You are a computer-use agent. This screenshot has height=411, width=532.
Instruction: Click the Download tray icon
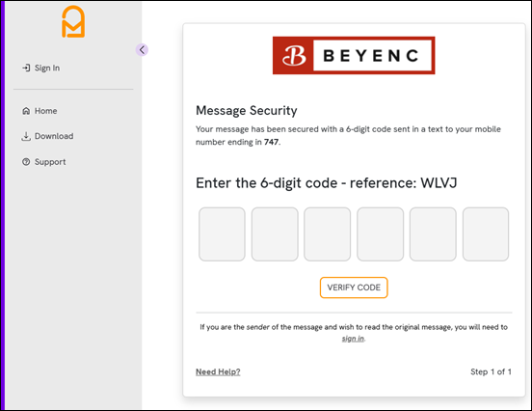coord(26,136)
